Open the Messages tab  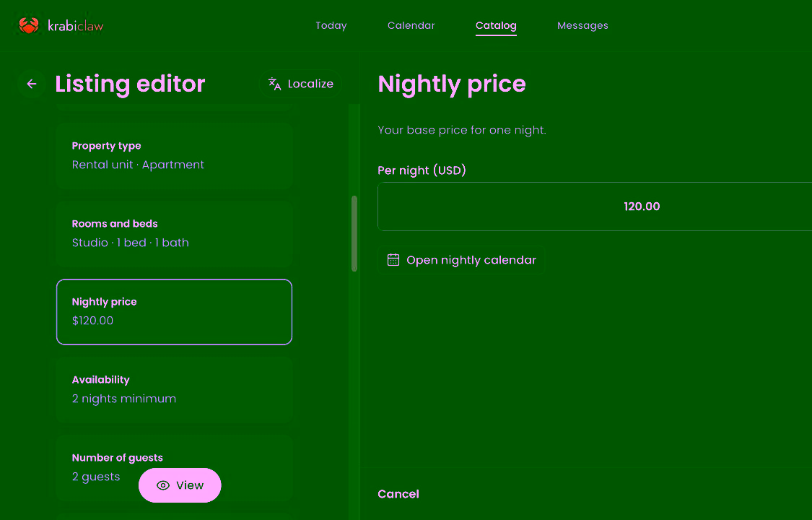(x=582, y=25)
